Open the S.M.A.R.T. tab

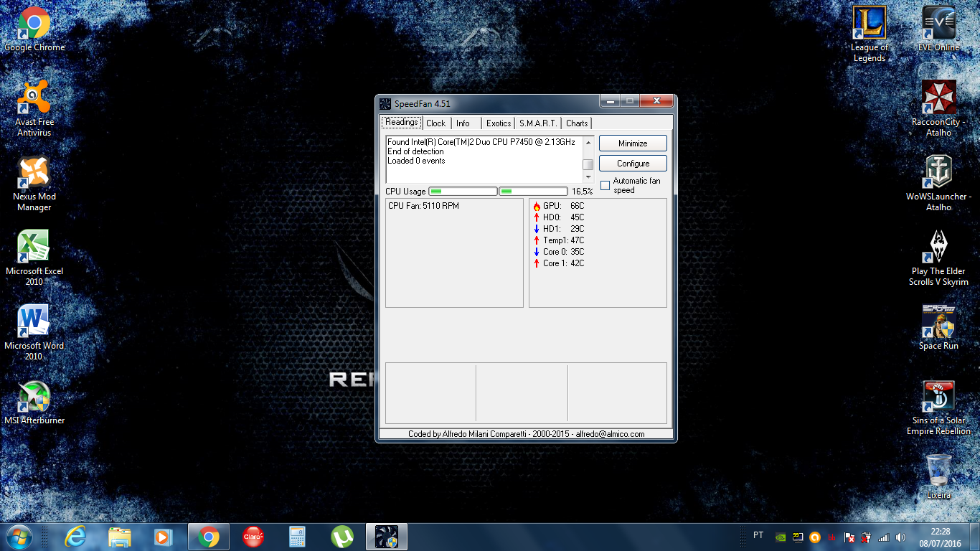point(538,123)
